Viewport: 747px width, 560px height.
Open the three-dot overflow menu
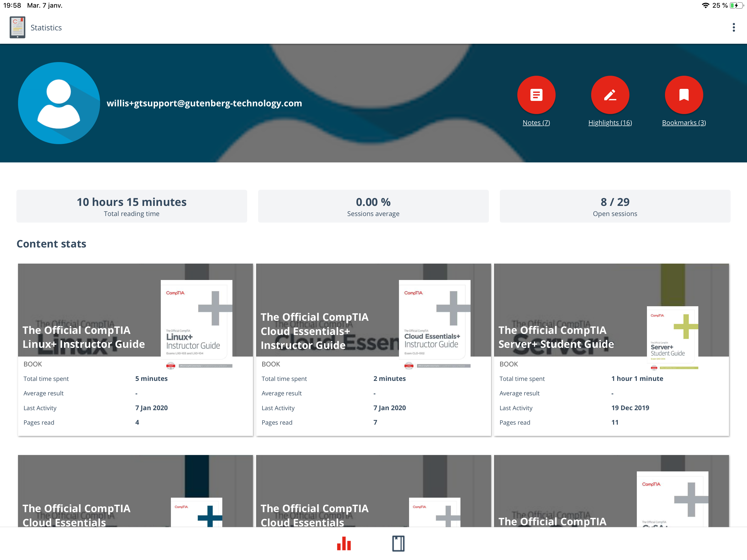pos(734,27)
